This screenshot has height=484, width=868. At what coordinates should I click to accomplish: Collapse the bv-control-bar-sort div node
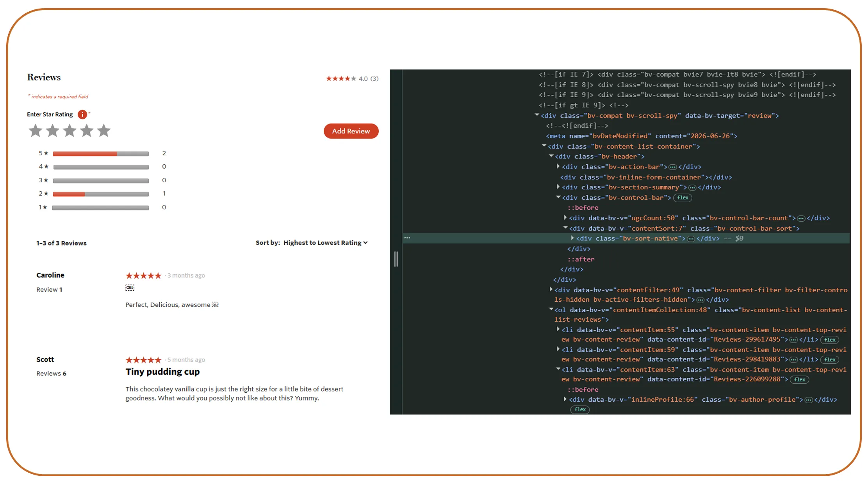point(565,228)
